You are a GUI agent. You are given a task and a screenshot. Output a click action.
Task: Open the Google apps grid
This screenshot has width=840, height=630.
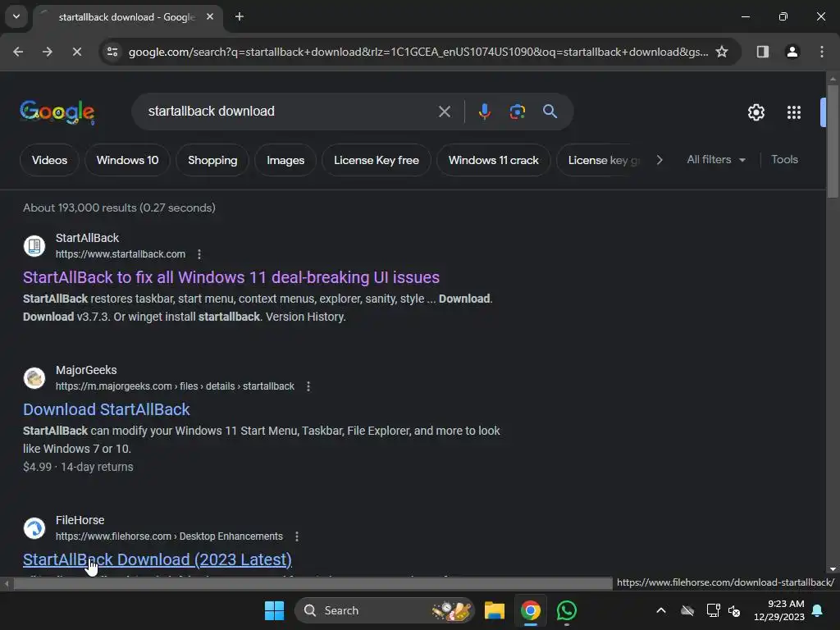point(793,112)
